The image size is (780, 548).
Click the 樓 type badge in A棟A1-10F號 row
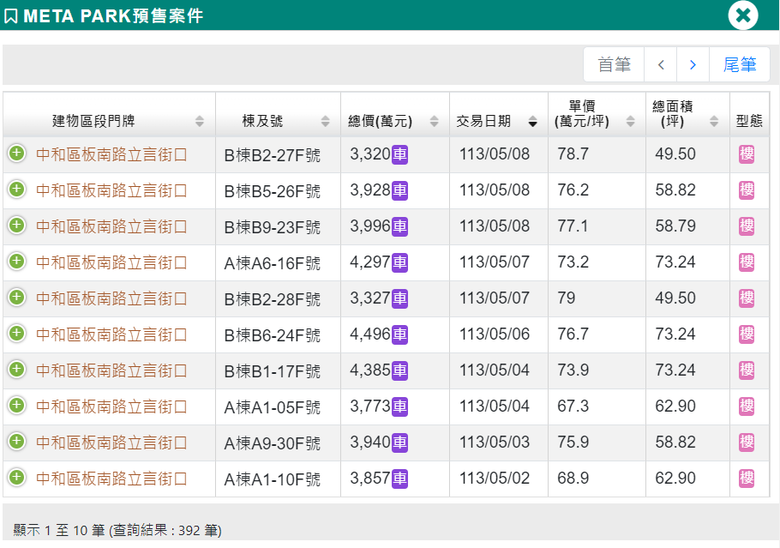coord(746,479)
